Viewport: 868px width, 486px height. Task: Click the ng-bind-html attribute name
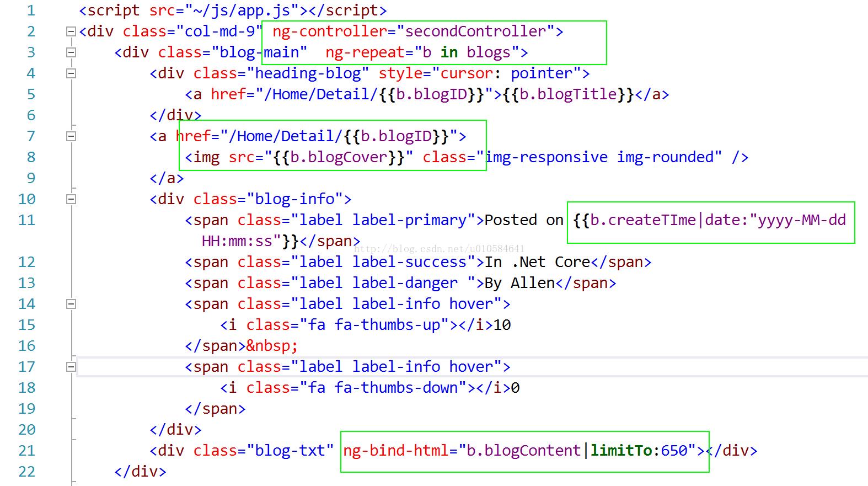click(396, 451)
